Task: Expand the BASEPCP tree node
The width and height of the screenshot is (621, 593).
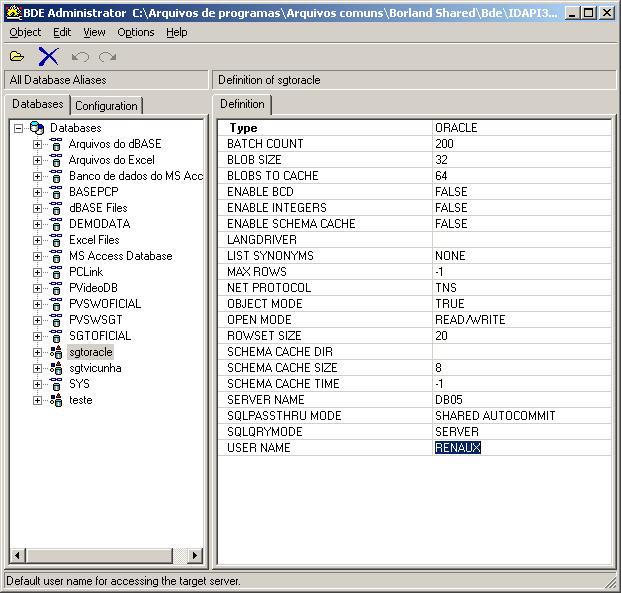Action: tap(38, 192)
